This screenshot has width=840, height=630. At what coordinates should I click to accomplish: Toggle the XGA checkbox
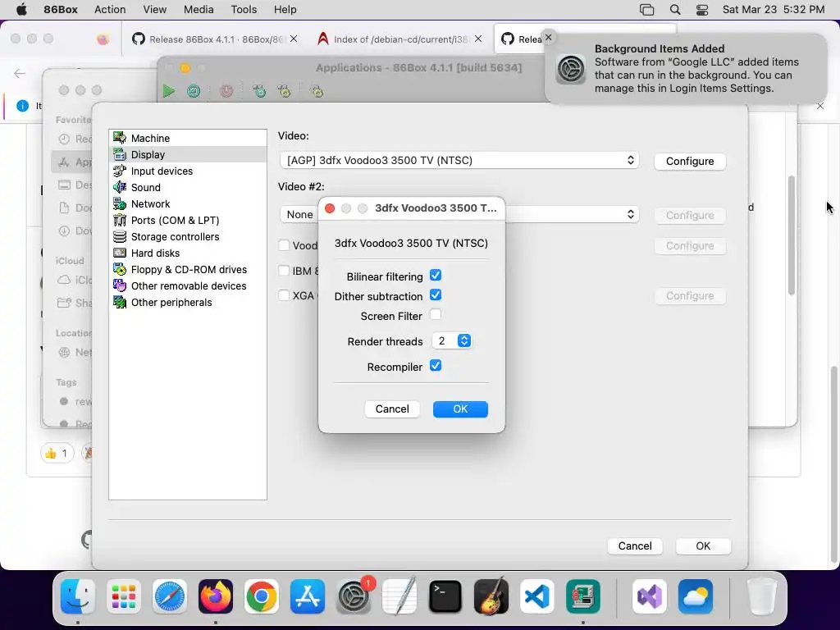tap(284, 295)
